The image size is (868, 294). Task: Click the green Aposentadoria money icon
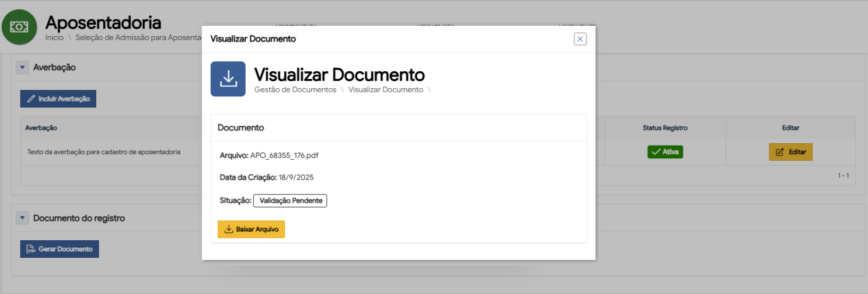pyautogui.click(x=19, y=27)
